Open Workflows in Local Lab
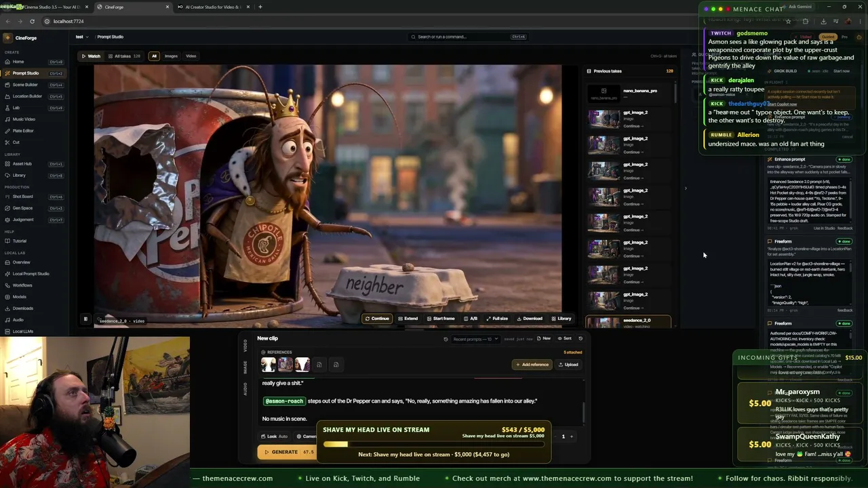Viewport: 868px width, 488px height. pyautogui.click(x=34, y=285)
